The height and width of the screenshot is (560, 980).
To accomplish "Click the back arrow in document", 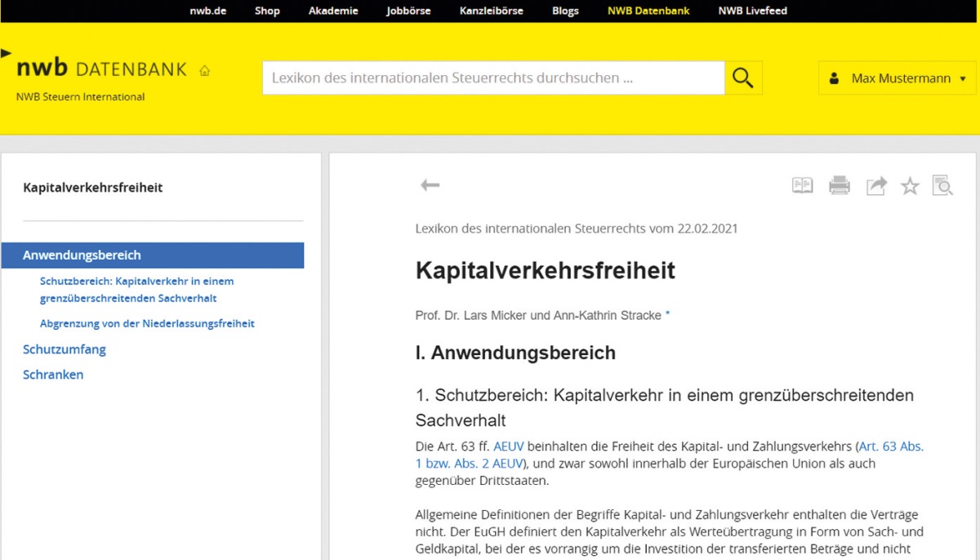I will click(x=430, y=185).
